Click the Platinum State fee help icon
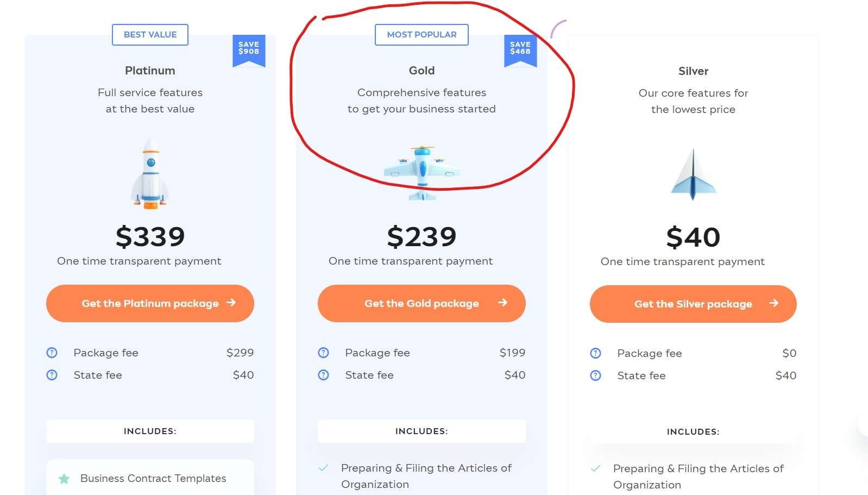 52,375
